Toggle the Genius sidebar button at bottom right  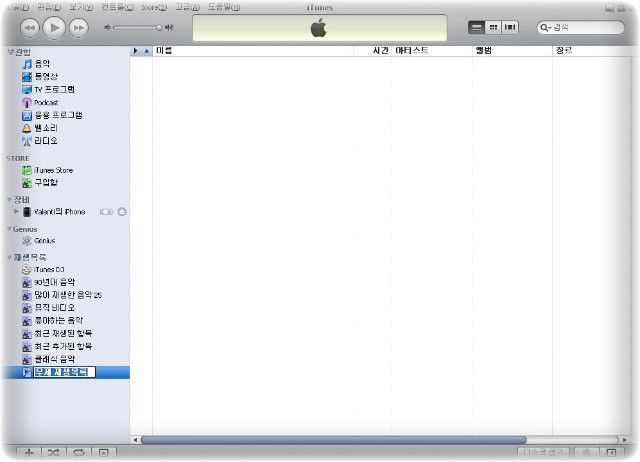pos(611,452)
